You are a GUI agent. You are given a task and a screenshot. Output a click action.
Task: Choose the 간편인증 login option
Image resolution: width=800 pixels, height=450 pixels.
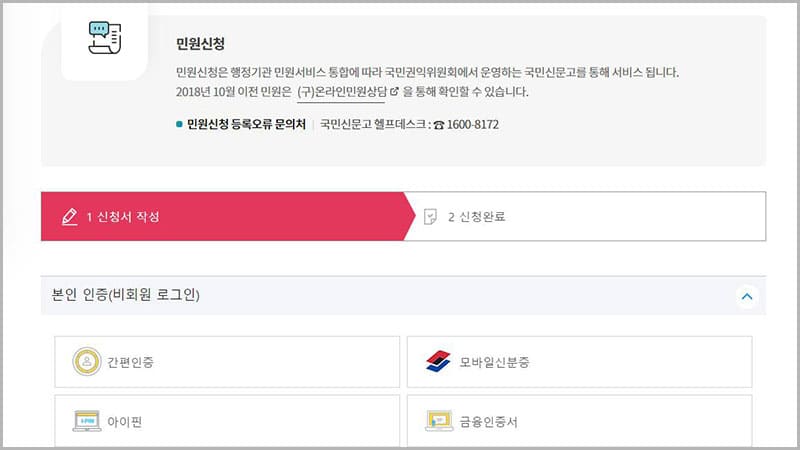point(227,361)
